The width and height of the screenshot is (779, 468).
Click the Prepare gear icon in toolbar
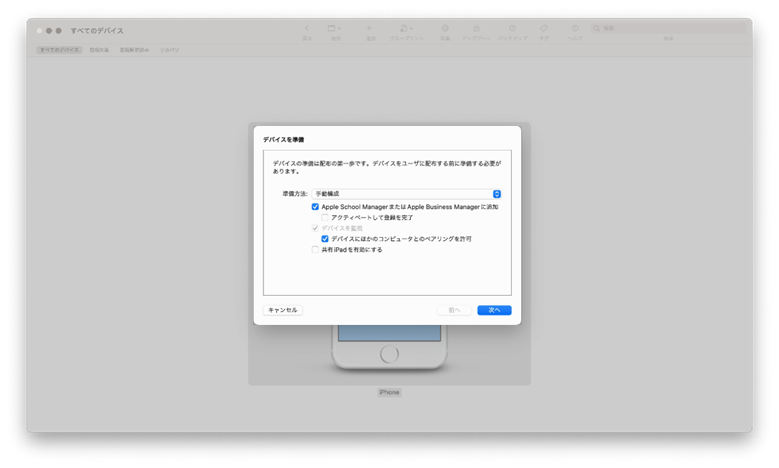pos(445,28)
